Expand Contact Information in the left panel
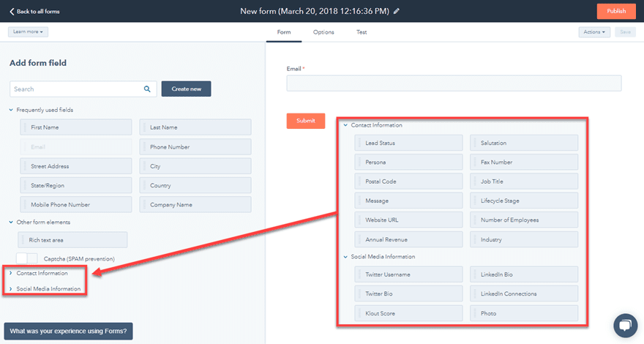Viewport: 644px width, 344px height. pos(11,273)
